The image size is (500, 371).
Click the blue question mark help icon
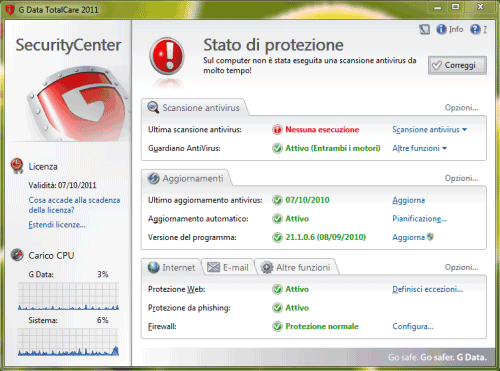pyautogui.click(x=475, y=29)
